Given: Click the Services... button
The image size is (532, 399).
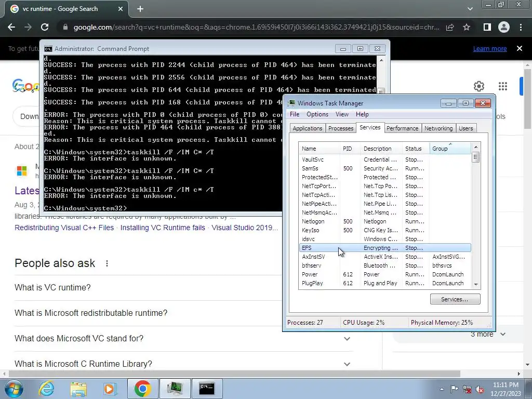Looking at the screenshot, I should pos(455,299).
